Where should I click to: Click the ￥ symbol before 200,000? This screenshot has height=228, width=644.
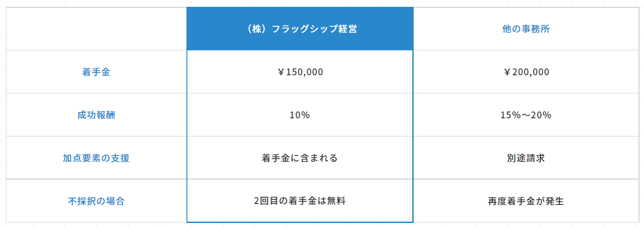point(507,72)
